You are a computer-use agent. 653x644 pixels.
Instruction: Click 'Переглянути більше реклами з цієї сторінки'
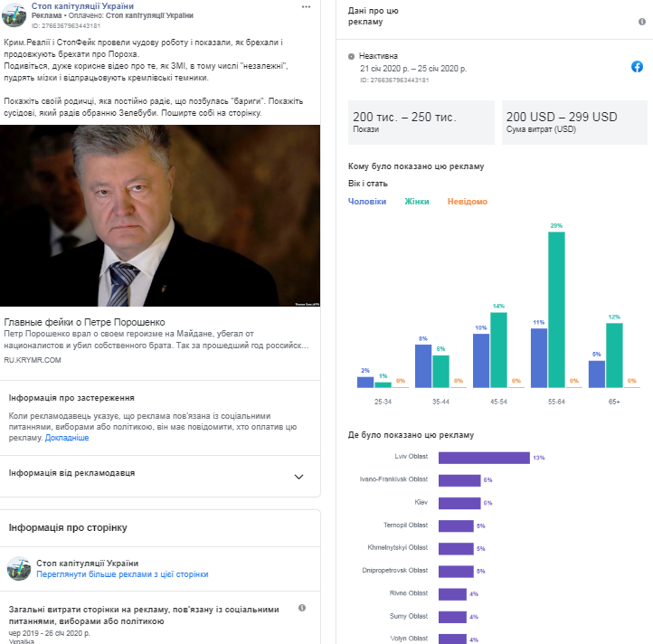(x=123, y=574)
